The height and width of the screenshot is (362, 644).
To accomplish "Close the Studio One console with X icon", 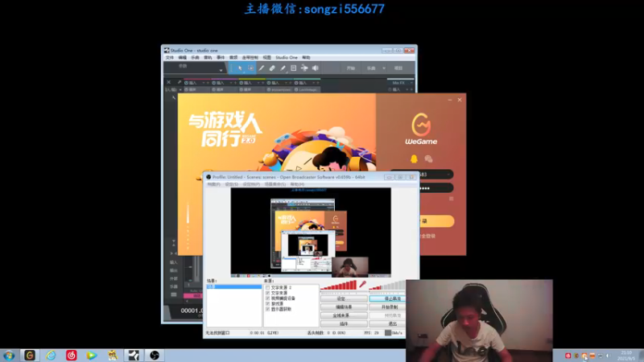I will coord(168,82).
